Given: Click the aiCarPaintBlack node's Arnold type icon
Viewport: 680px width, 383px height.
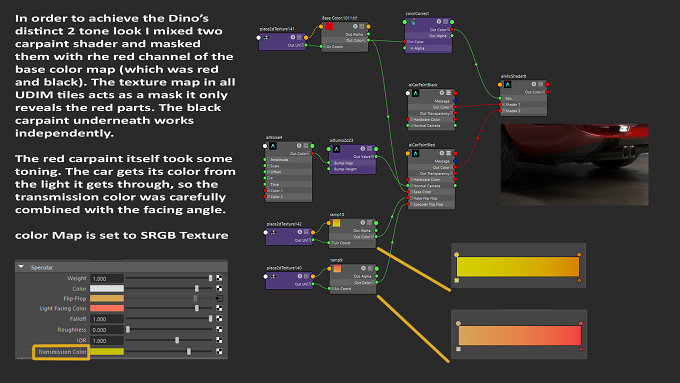Looking at the screenshot, I should coord(415,93).
